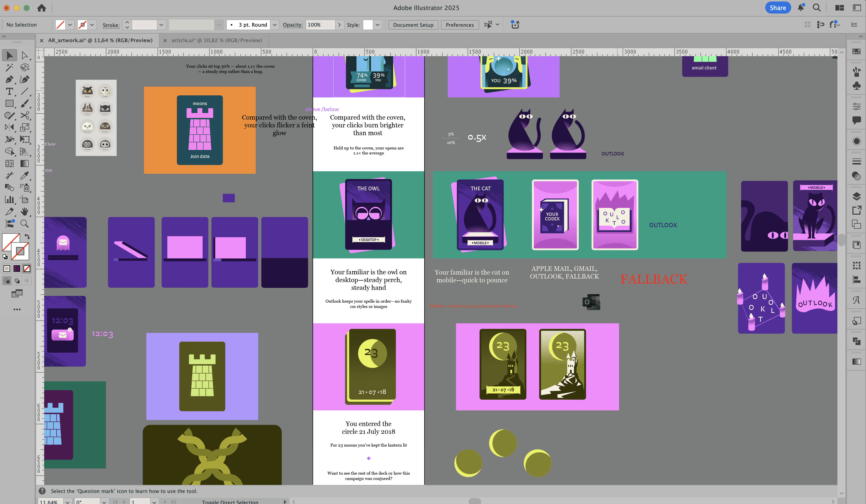
Task: Click the Document Setup button
Action: click(x=413, y=25)
